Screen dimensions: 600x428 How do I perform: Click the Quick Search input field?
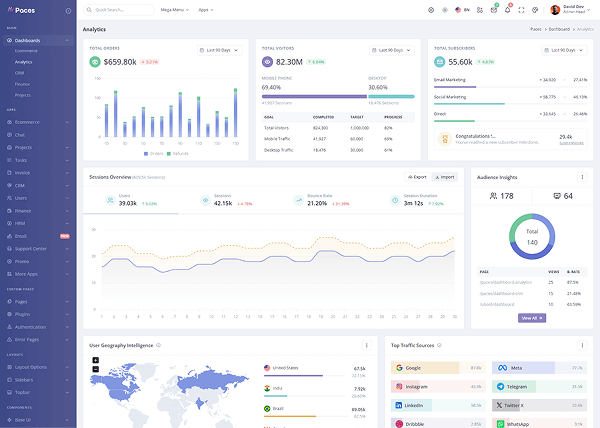click(123, 9)
